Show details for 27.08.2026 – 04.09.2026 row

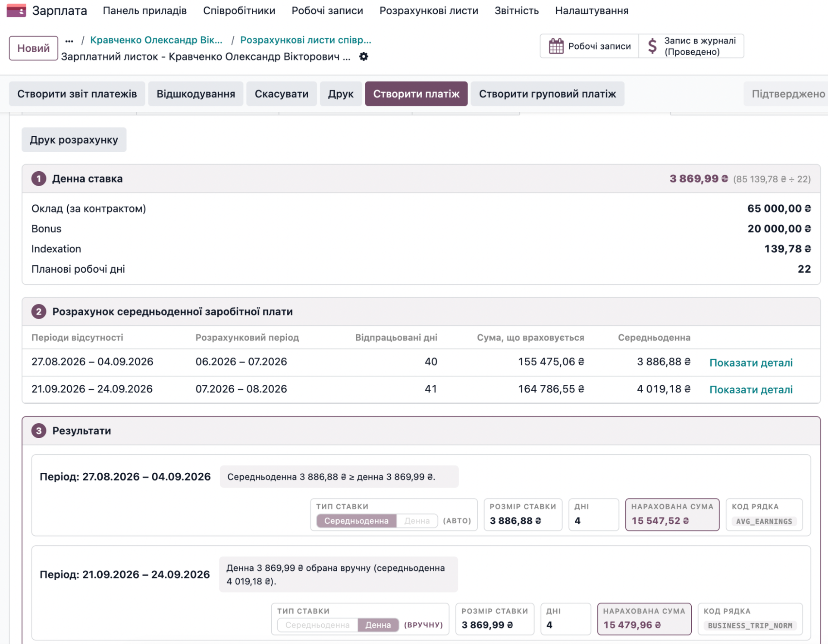coord(751,363)
